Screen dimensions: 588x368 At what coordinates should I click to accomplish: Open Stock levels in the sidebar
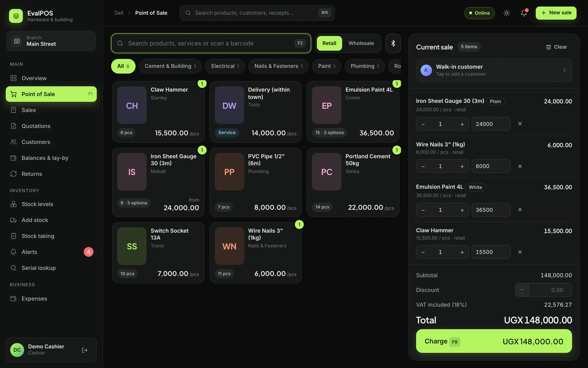tap(51, 204)
